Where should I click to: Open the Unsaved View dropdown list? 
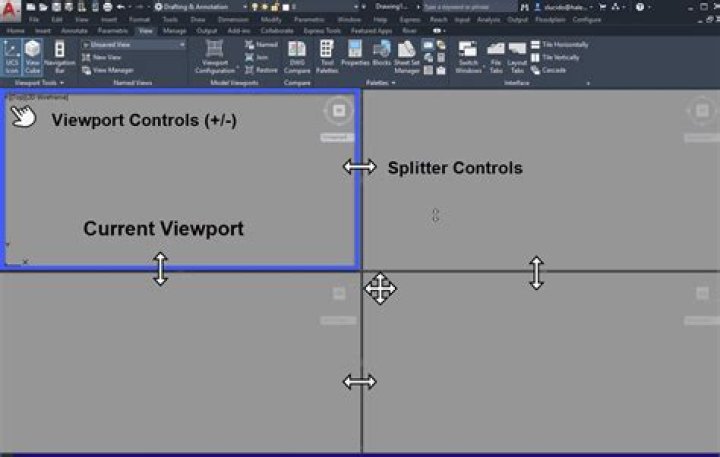point(134,45)
